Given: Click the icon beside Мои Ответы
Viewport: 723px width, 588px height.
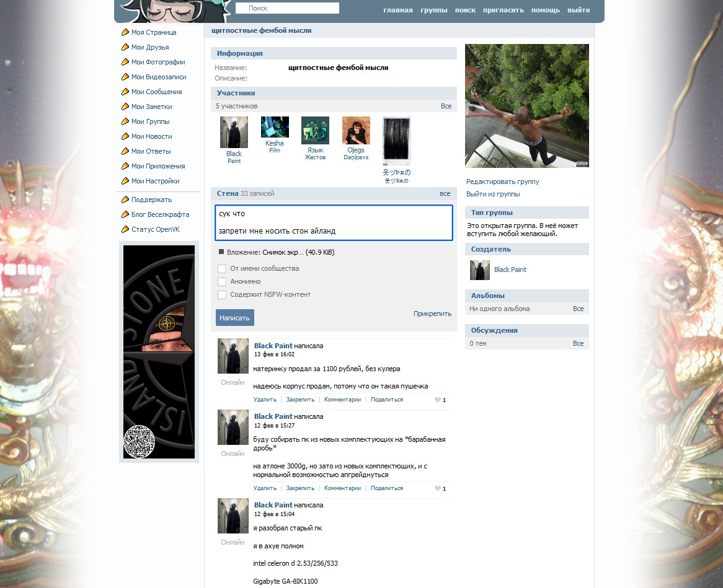Looking at the screenshot, I should click(x=125, y=151).
